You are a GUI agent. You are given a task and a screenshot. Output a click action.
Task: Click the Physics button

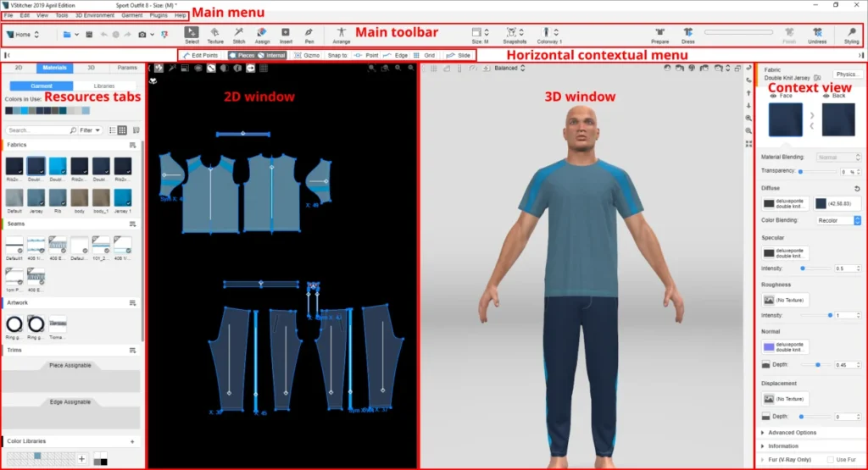(x=847, y=75)
